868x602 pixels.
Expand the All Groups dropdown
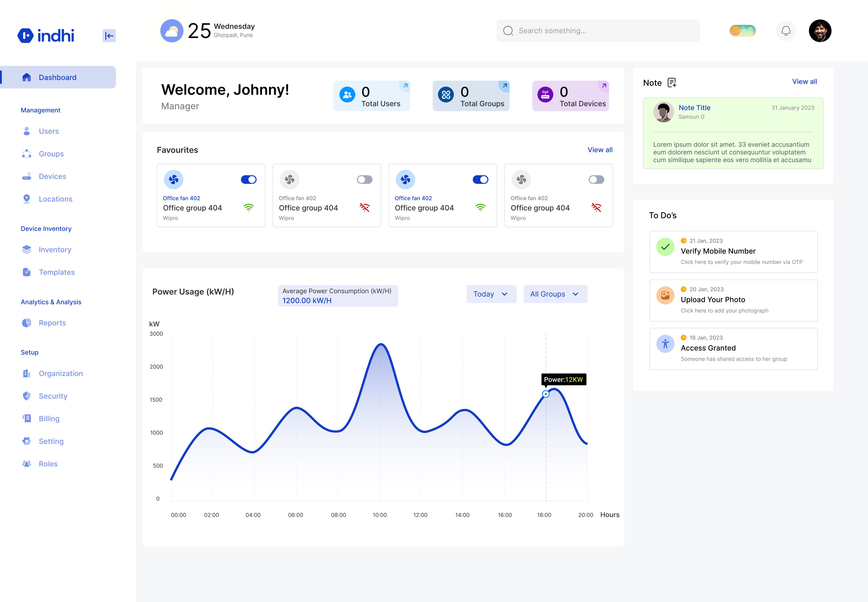(555, 294)
